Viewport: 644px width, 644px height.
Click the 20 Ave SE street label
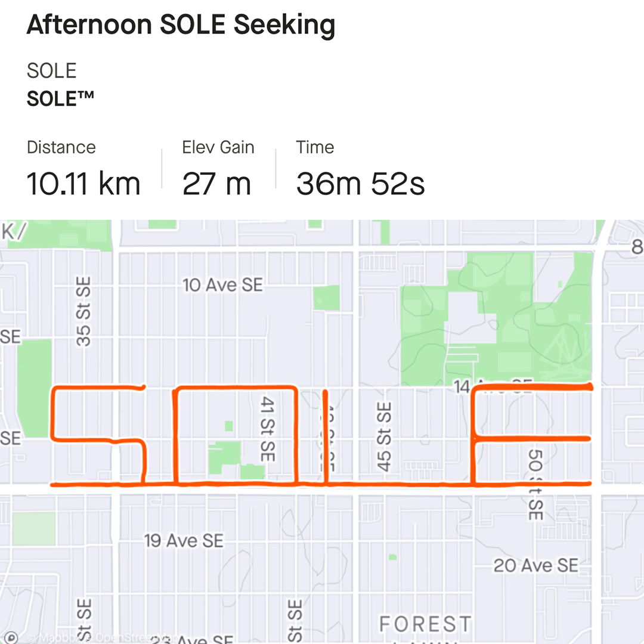click(535, 565)
